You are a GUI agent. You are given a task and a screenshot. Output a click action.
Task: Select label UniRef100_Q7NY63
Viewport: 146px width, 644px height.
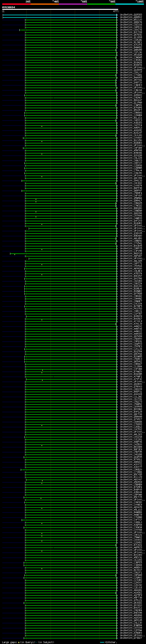(x=131, y=387)
